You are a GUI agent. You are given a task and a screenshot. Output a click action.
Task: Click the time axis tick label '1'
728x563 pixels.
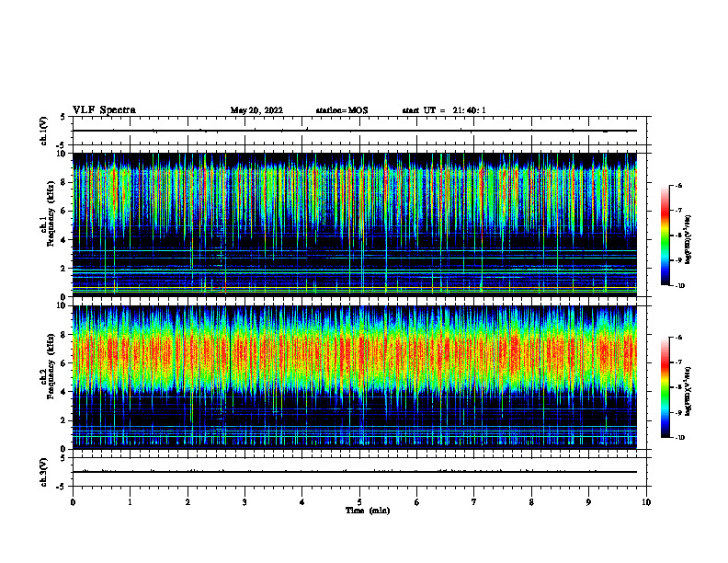point(130,502)
